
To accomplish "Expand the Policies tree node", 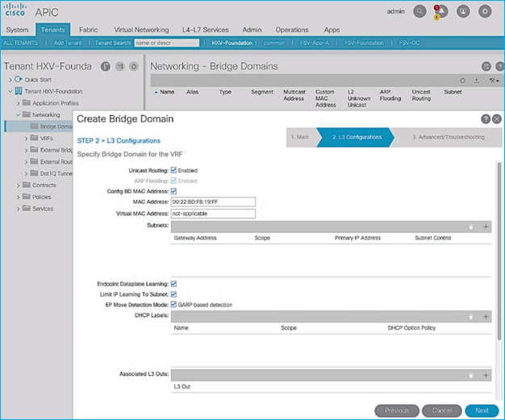I will point(19,198).
